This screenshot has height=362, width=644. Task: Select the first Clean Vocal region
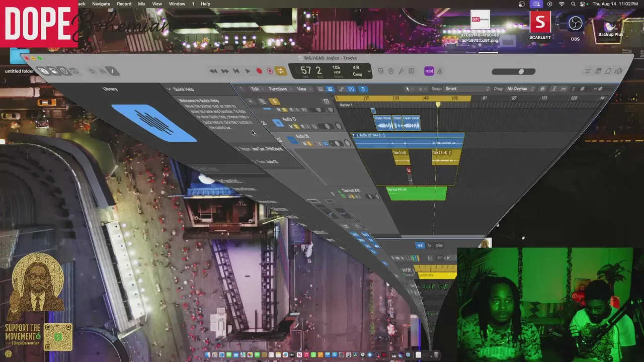pyautogui.click(x=383, y=123)
